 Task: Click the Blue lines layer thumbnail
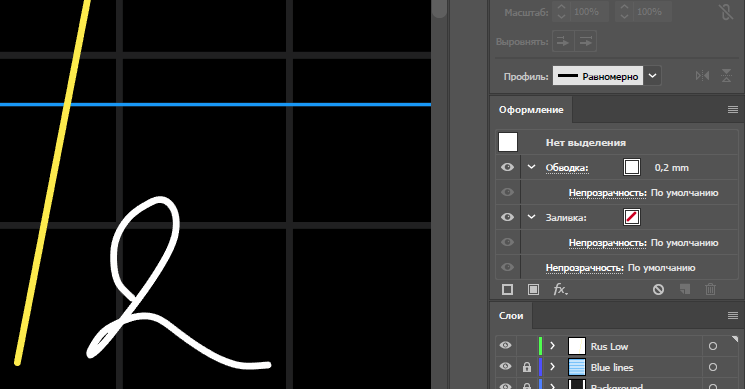point(577,367)
